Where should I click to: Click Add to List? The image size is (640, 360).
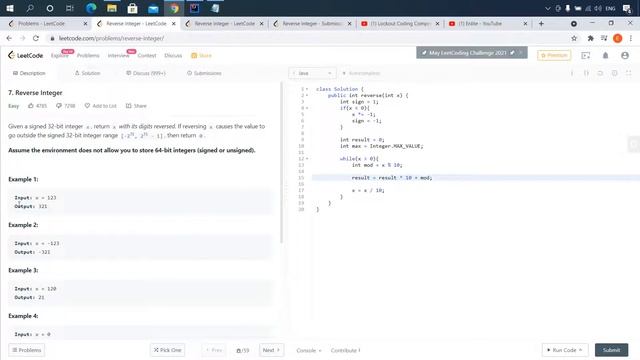(x=100, y=106)
